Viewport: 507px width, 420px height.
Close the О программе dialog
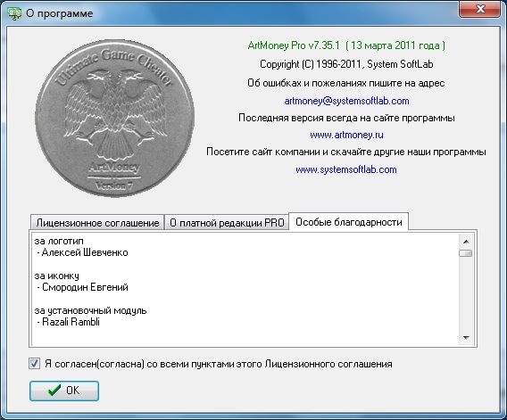tap(480, 9)
